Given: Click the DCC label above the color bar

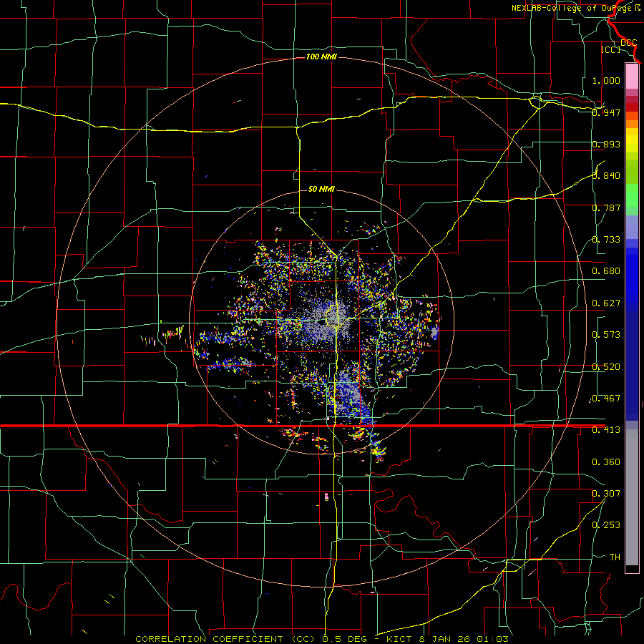Looking at the screenshot, I should pos(628,42).
